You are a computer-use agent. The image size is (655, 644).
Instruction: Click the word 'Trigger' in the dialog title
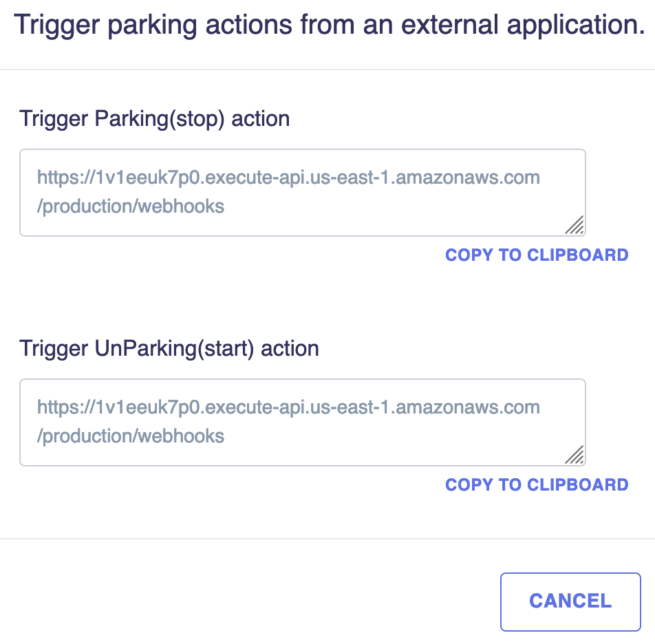tap(57, 25)
